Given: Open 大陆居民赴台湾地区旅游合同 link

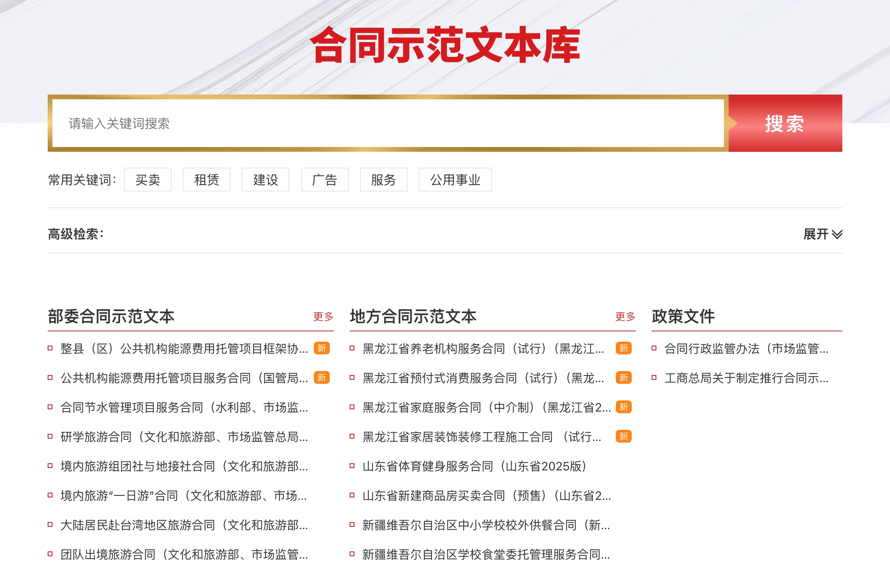Looking at the screenshot, I should coord(184,525).
